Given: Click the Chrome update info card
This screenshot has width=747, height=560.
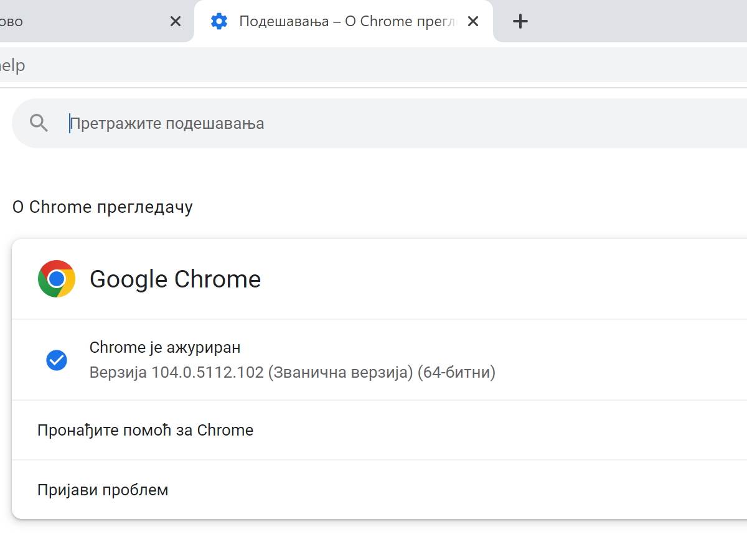Looking at the screenshot, I should click(374, 360).
